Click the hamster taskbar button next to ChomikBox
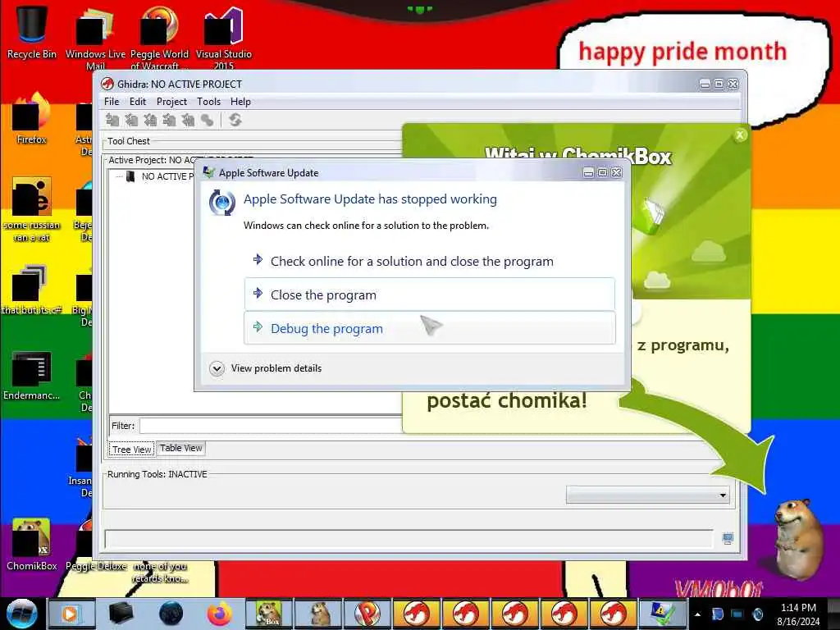The height and width of the screenshot is (630, 840). pos(318,614)
